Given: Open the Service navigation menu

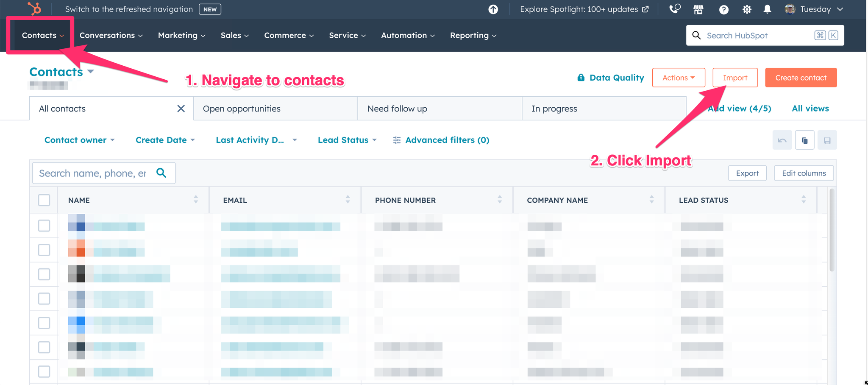Looking at the screenshot, I should pos(347,35).
